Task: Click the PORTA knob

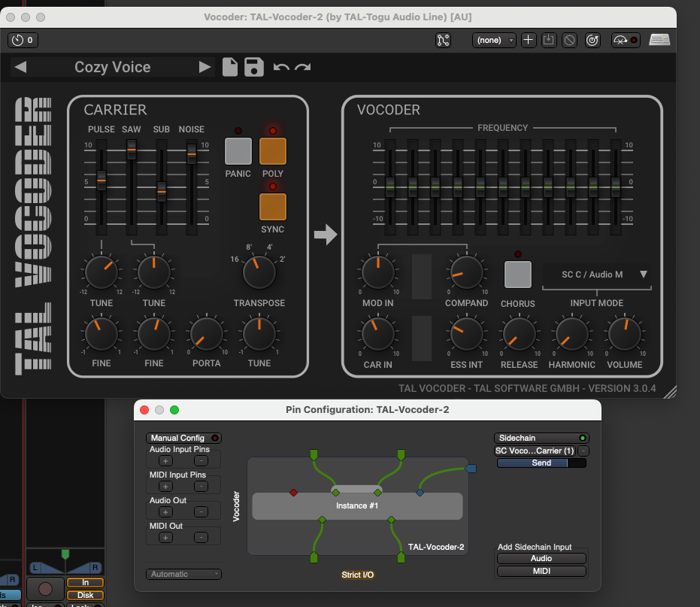Action: pos(207,334)
